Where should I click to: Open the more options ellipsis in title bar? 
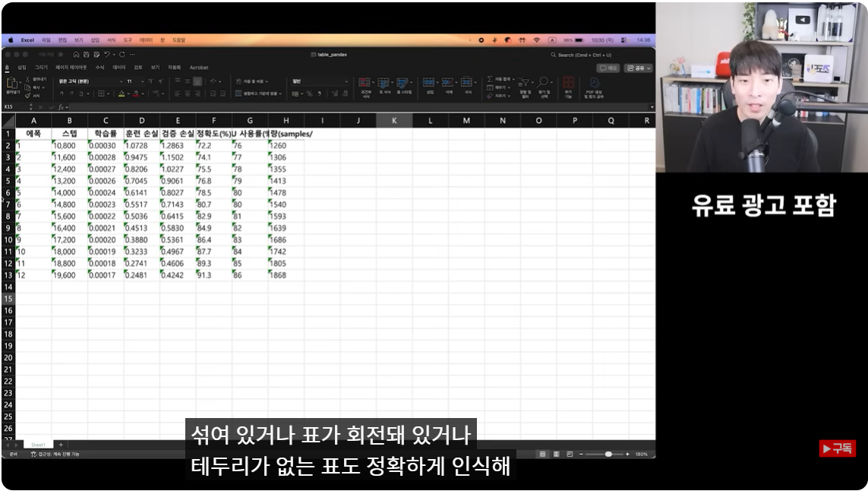tap(132, 54)
